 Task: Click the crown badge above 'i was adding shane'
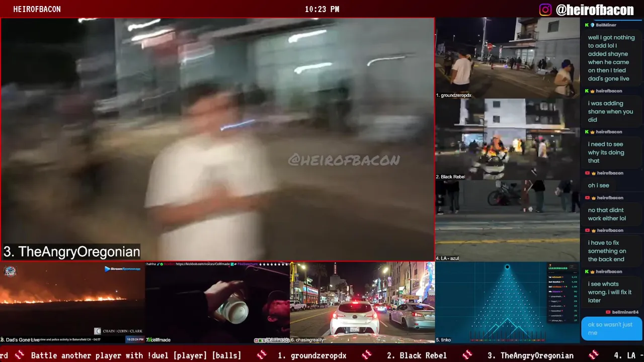tap(592, 91)
